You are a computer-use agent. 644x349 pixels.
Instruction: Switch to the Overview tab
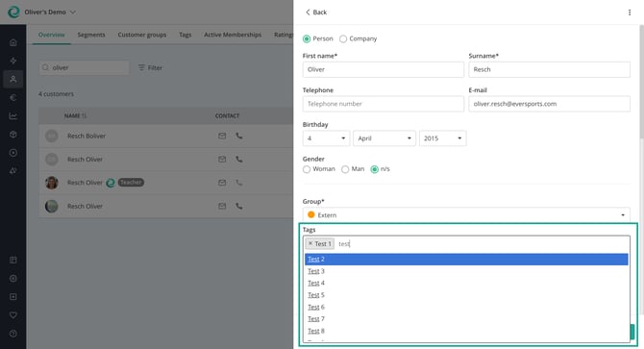click(51, 35)
